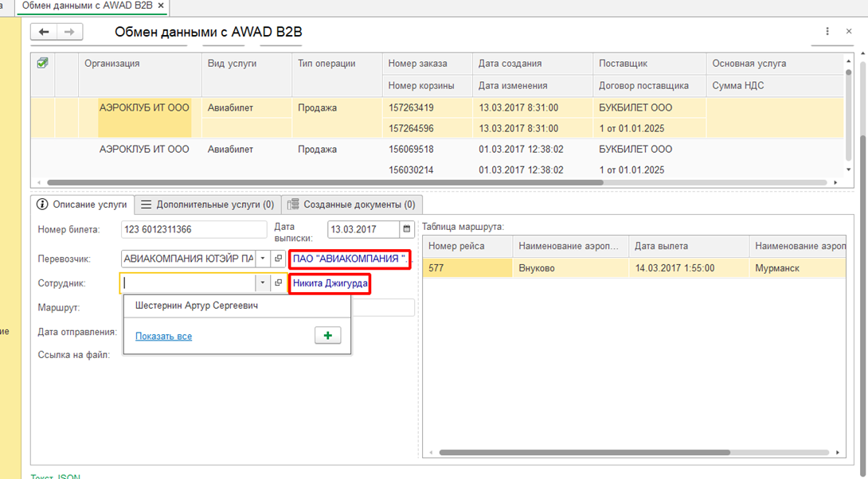Switch to Дополнительные услуги (0) tab

(x=208, y=204)
